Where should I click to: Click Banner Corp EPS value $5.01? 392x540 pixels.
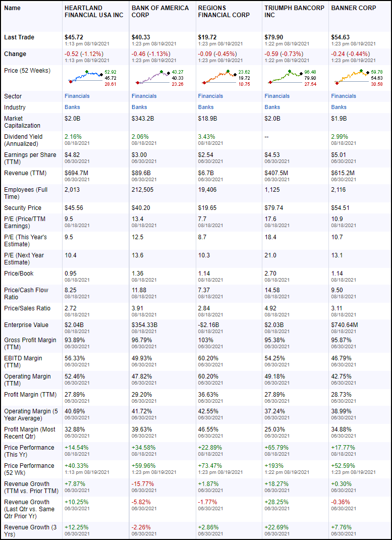click(339, 155)
